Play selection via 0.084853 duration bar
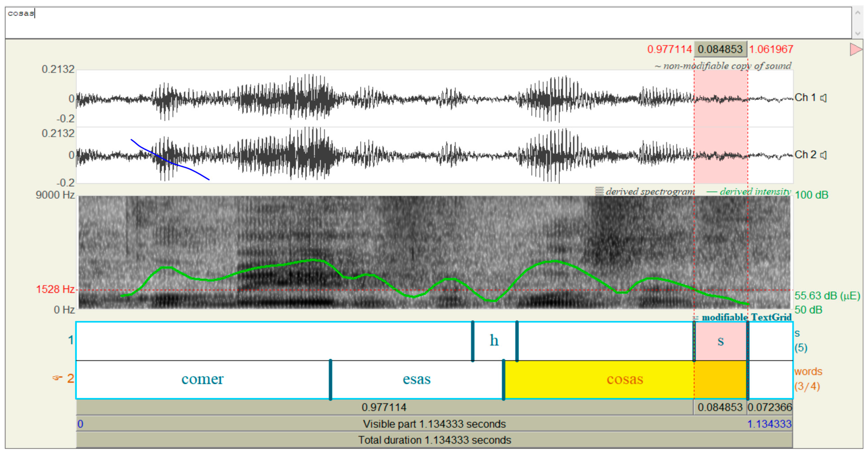Image resolution: width=868 pixels, height=453 pixels. coord(720,407)
